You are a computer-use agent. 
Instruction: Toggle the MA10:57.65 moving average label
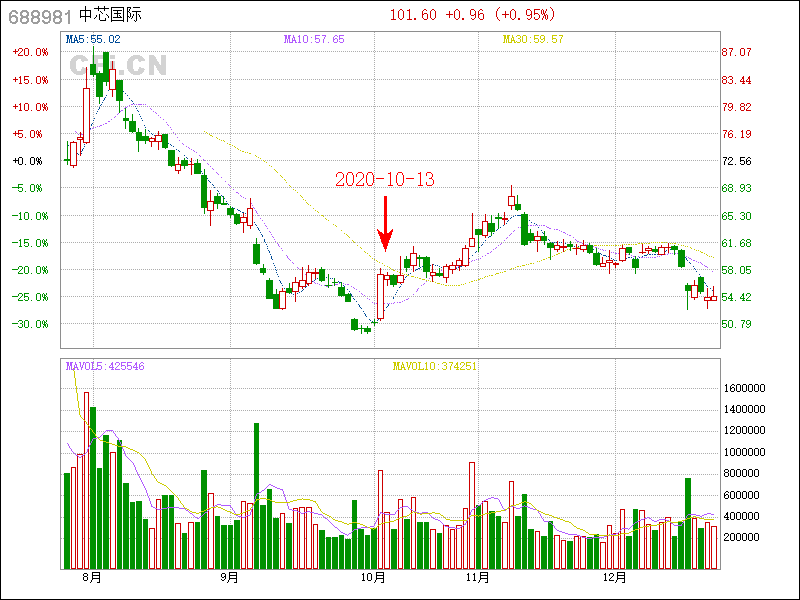pyautogui.click(x=314, y=39)
